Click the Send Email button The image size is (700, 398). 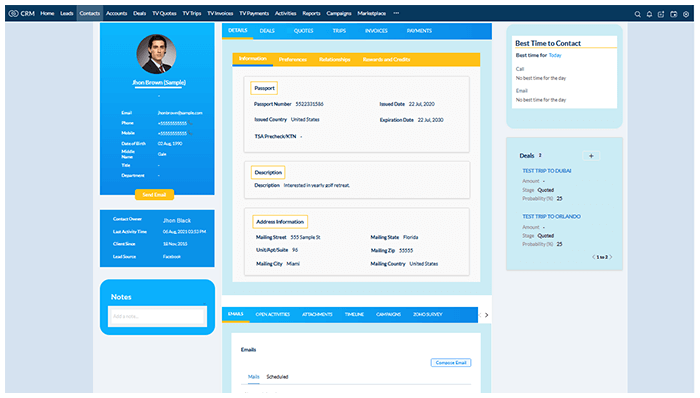[x=154, y=195]
